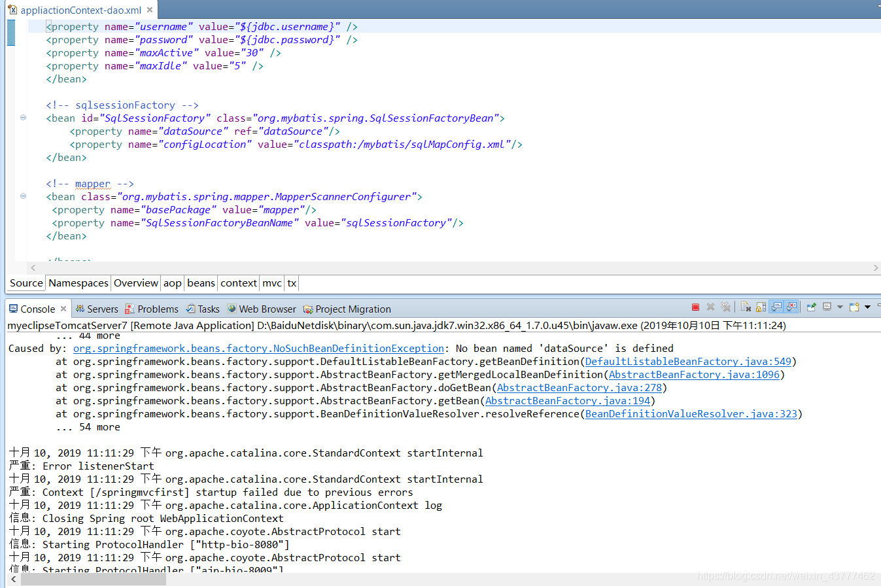
Task: Close the Console view tab
Action: tap(63, 309)
